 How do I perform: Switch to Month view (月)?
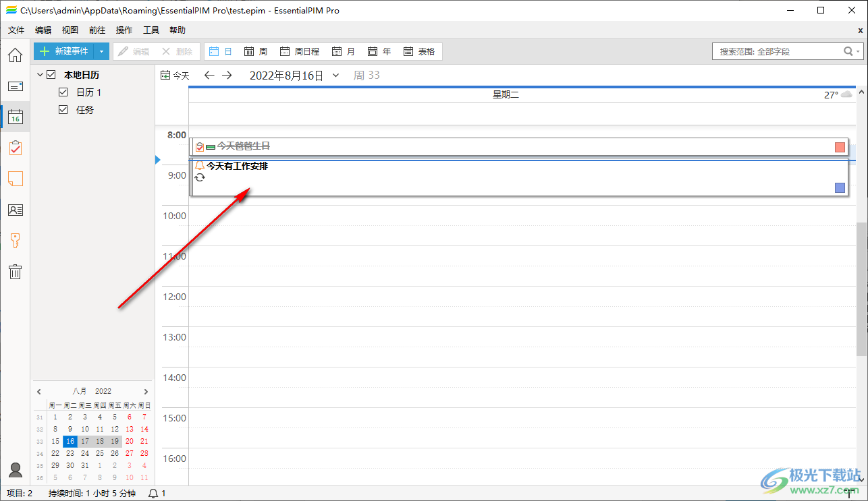click(x=344, y=51)
